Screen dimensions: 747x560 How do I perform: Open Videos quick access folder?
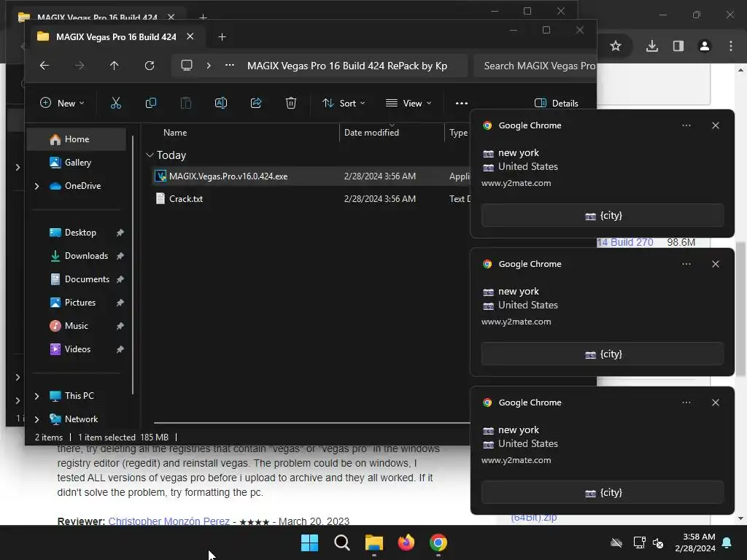76,349
